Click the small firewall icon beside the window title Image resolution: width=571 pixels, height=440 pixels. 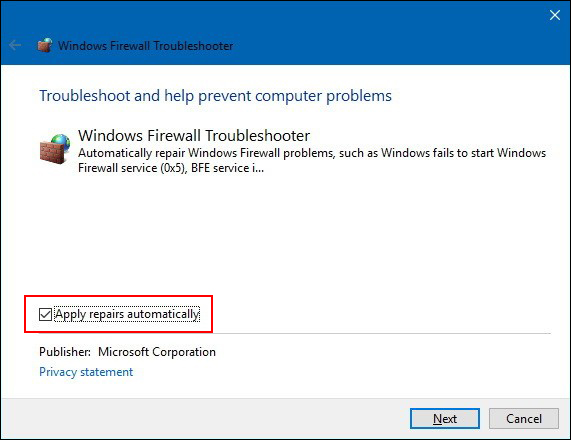click(x=45, y=46)
